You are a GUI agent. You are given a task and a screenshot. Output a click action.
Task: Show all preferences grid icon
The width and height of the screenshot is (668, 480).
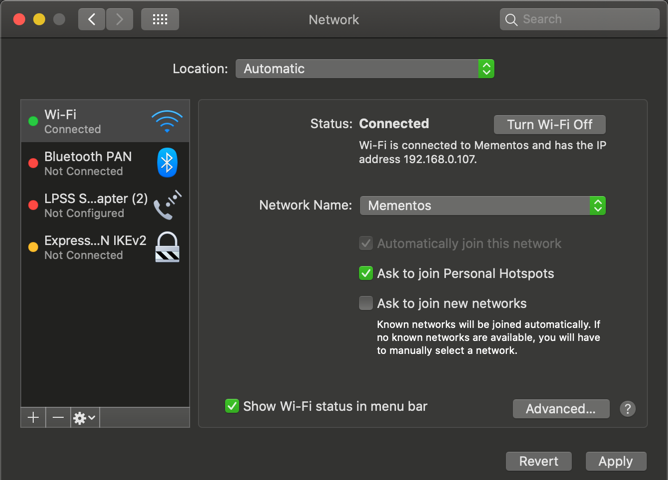(160, 19)
